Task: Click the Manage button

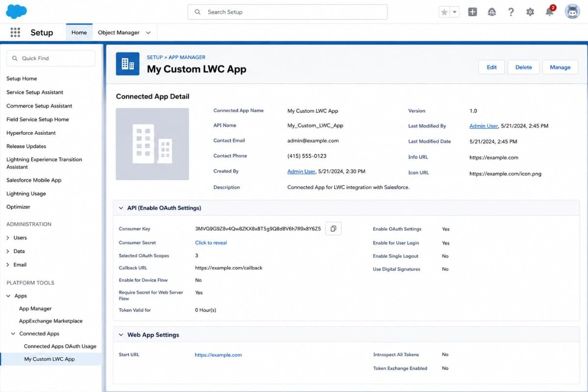Action: click(x=560, y=67)
